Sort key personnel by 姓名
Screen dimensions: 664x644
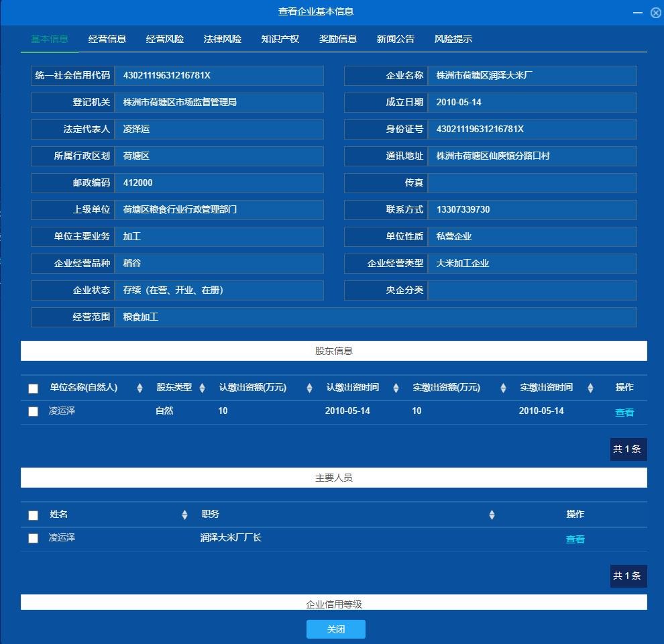184,515
